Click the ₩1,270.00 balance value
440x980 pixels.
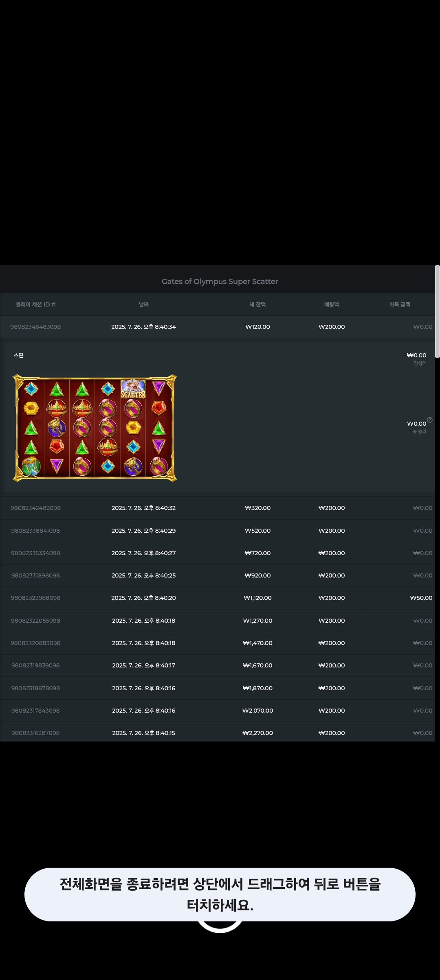tap(257, 621)
